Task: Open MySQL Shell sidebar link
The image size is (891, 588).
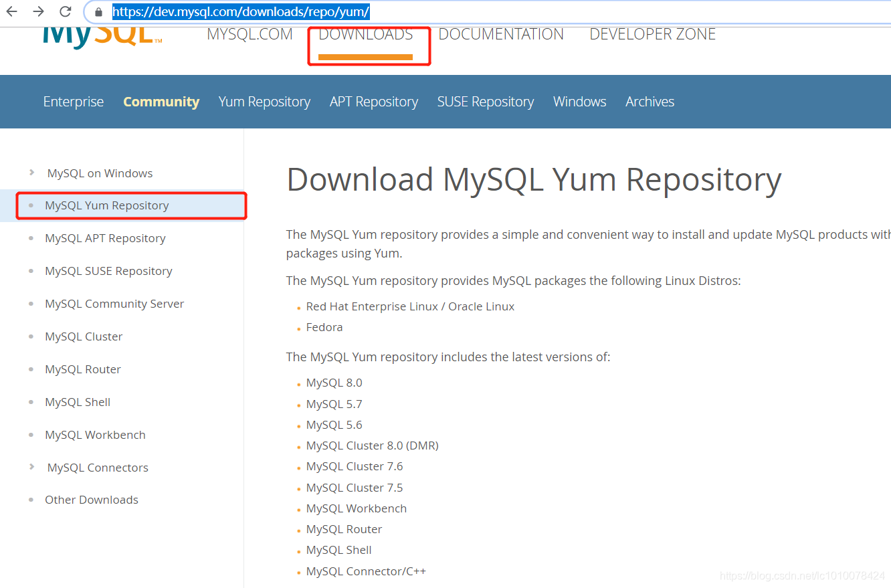Action: click(78, 402)
